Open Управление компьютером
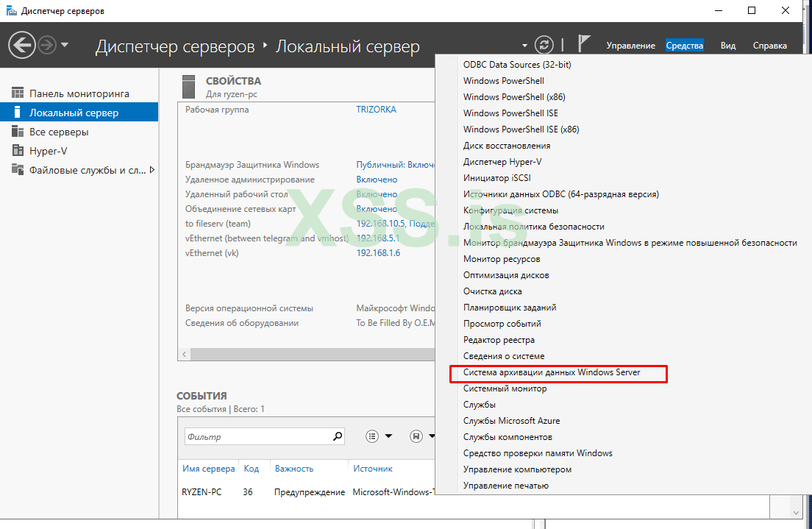This screenshot has height=529, width=812. 517,469
